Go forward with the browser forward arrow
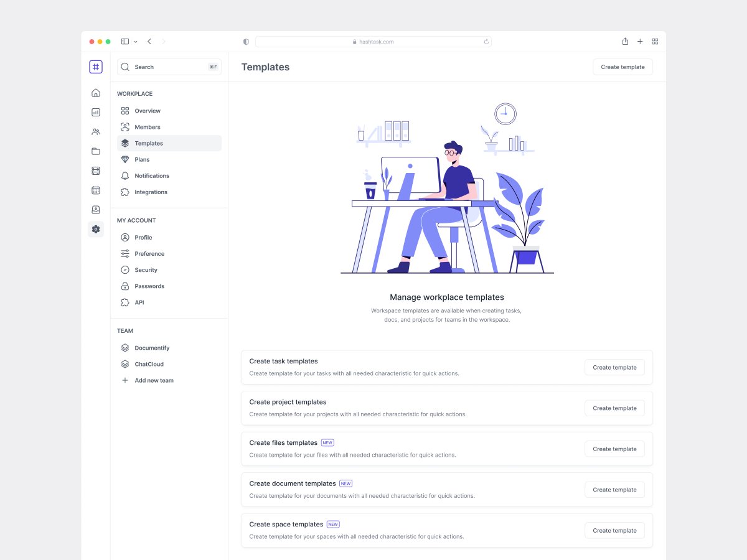747x560 pixels. pos(164,42)
